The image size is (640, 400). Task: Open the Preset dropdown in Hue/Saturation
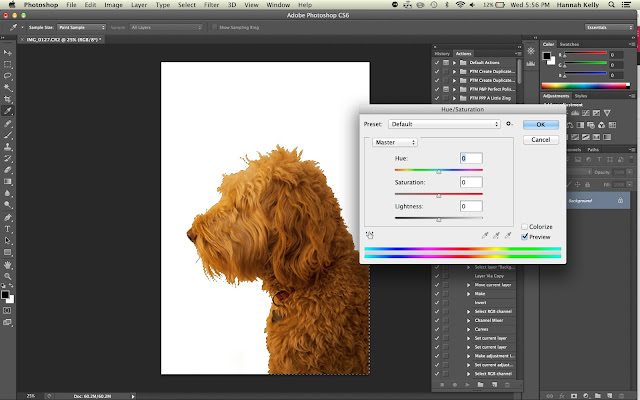pos(445,124)
